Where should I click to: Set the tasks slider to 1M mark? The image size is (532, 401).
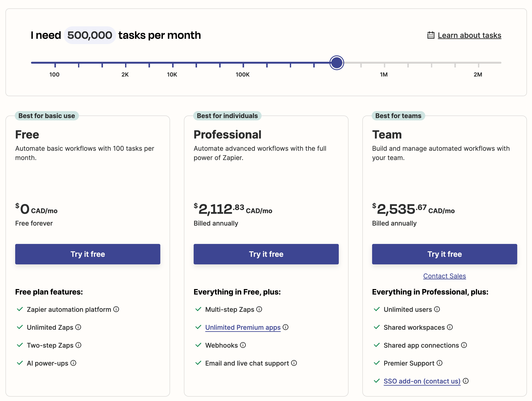(x=384, y=63)
